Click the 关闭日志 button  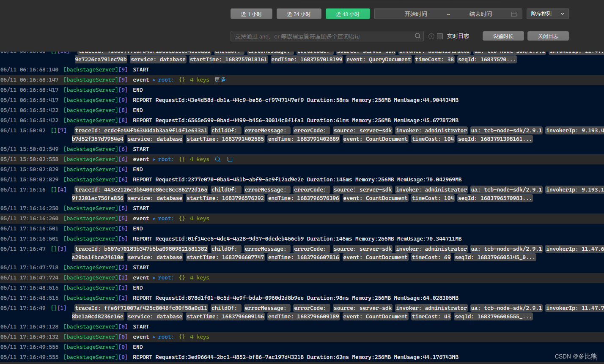pyautogui.click(x=548, y=36)
